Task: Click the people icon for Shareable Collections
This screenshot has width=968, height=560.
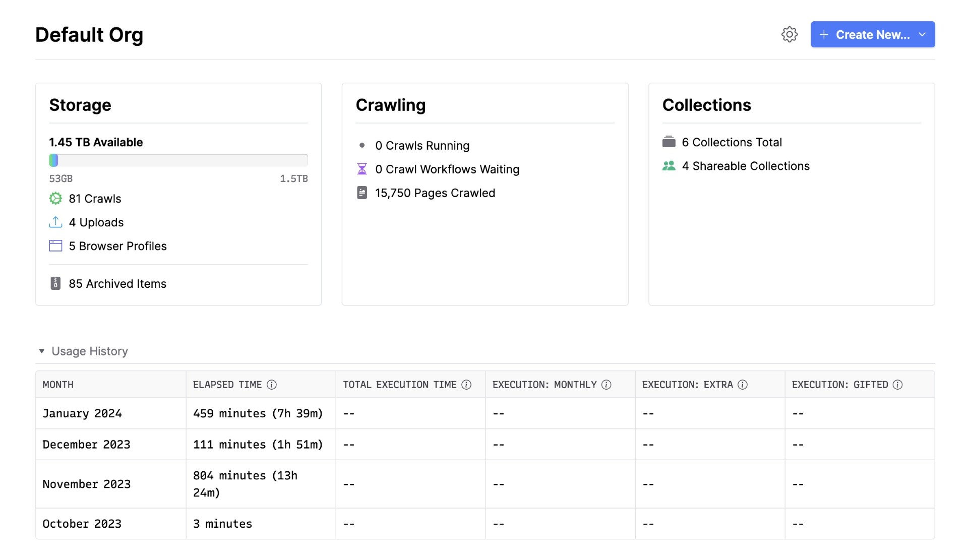Action: 669,166
